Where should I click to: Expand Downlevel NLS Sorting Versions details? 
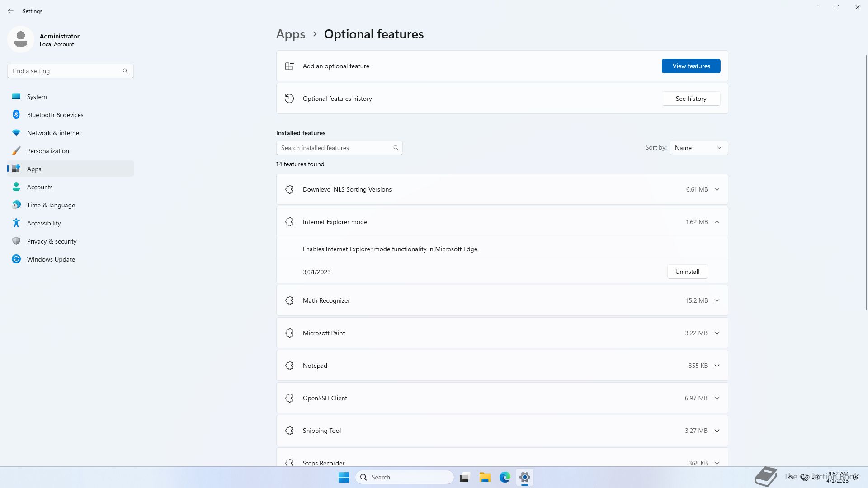(717, 189)
